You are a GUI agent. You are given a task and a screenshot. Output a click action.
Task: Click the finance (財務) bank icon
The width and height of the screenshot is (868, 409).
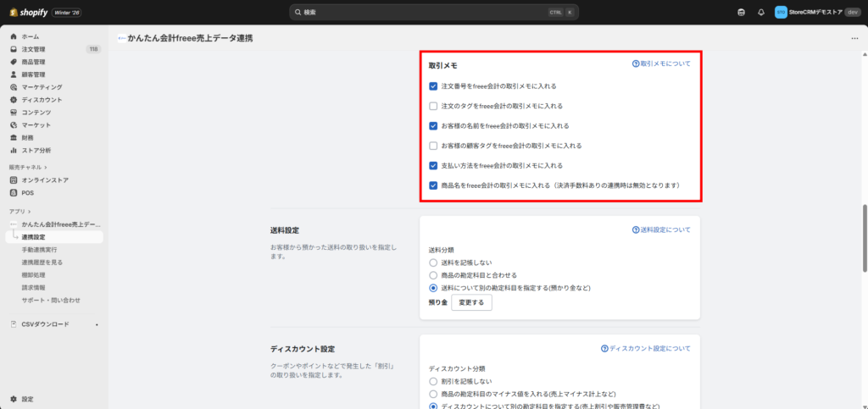14,138
